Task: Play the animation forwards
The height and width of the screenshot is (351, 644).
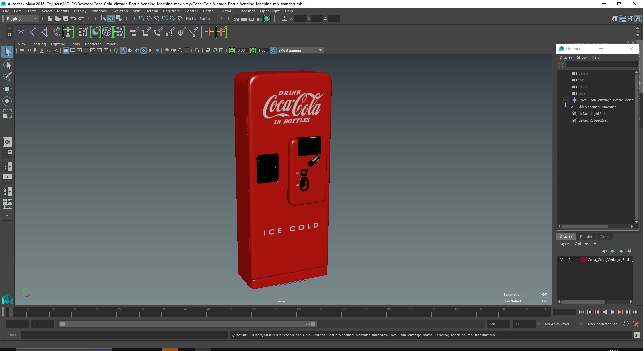Action: pyautogui.click(x=612, y=312)
